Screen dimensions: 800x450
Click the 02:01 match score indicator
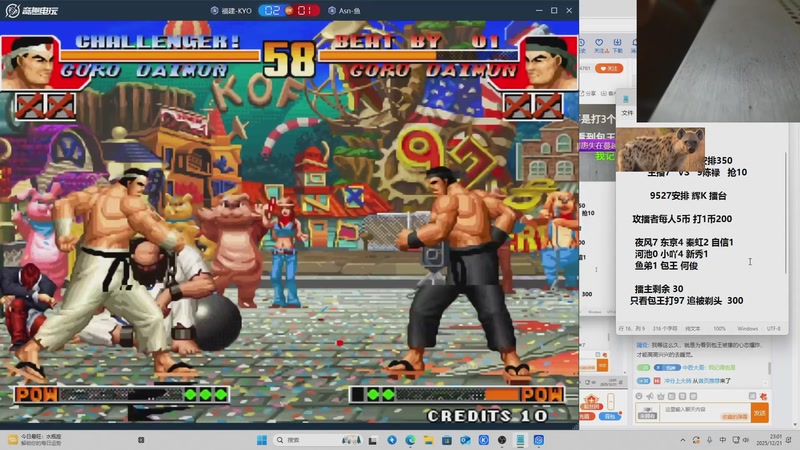[x=289, y=10]
